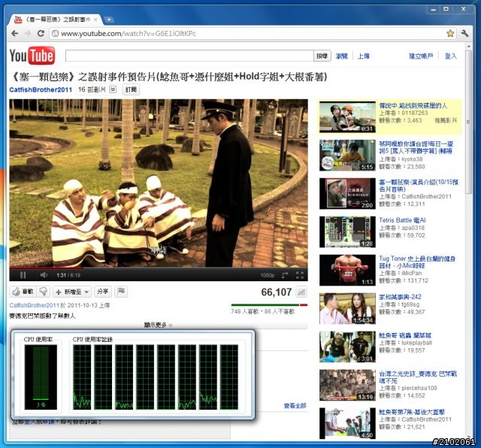
Task: Expand the show more description toggle
Action: tap(158, 325)
